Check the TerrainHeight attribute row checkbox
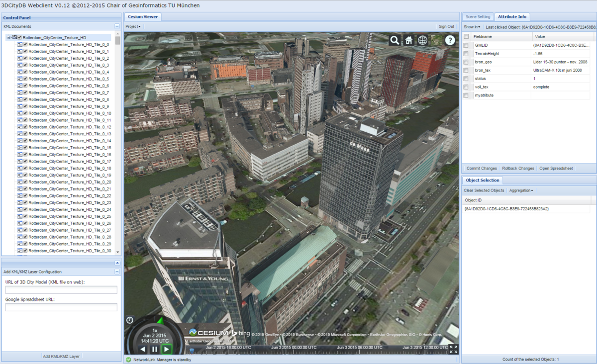Image resolution: width=597 pixels, height=364 pixels. [x=466, y=54]
